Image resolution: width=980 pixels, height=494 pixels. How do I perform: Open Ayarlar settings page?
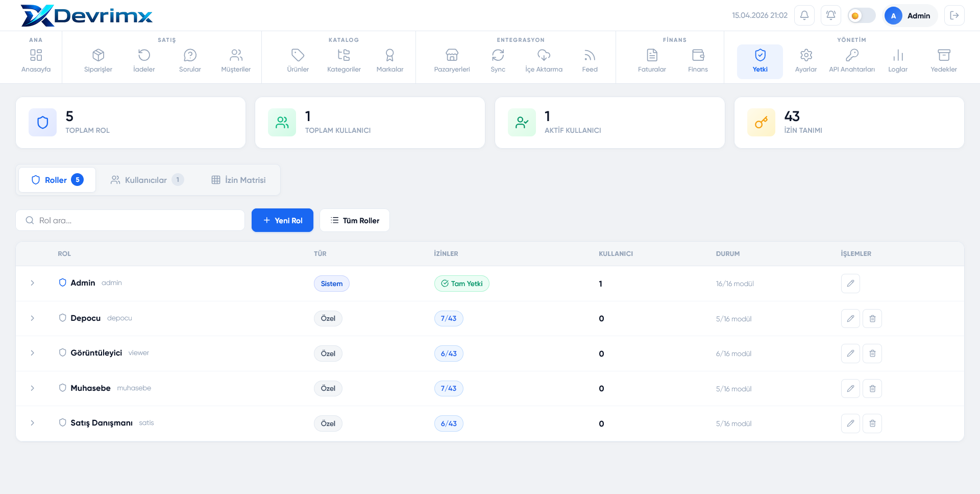click(806, 61)
